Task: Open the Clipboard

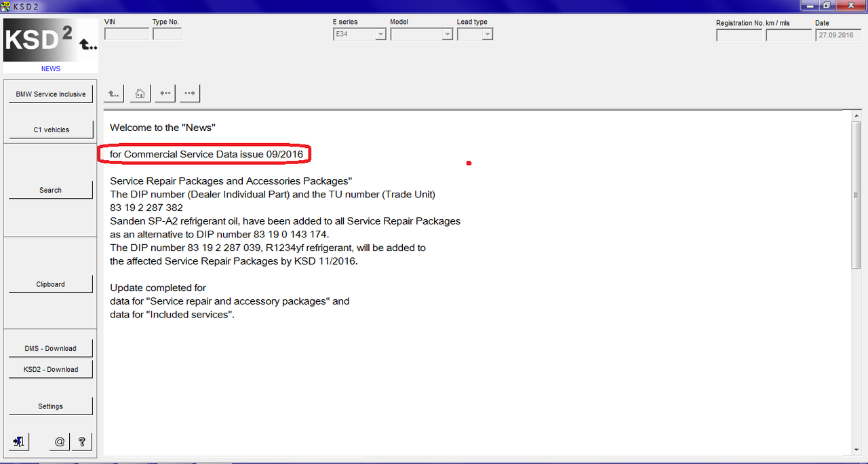Action: click(51, 284)
